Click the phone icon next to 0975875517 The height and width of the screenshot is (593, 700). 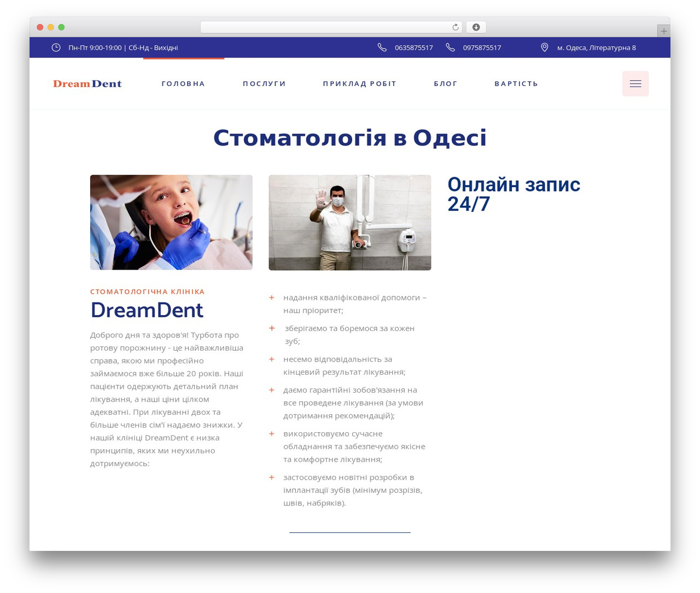point(450,48)
